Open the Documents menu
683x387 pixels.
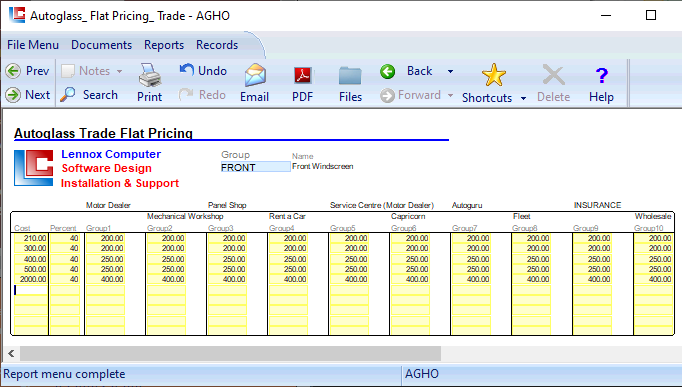tap(101, 45)
